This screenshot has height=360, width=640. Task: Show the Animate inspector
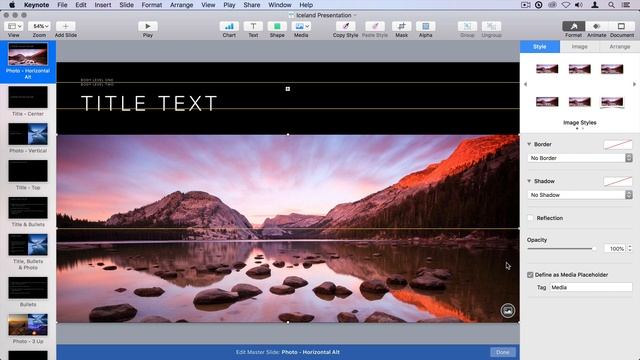(597, 26)
